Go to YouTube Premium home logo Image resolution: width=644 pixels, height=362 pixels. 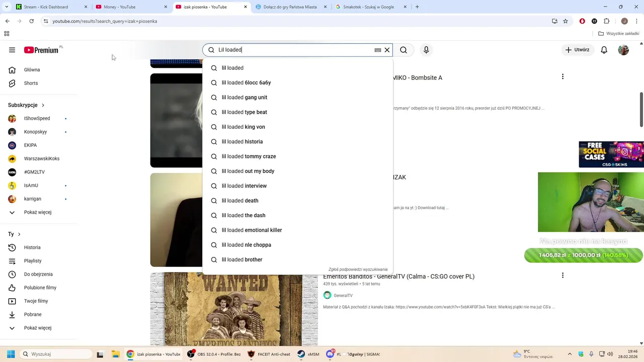click(41, 50)
